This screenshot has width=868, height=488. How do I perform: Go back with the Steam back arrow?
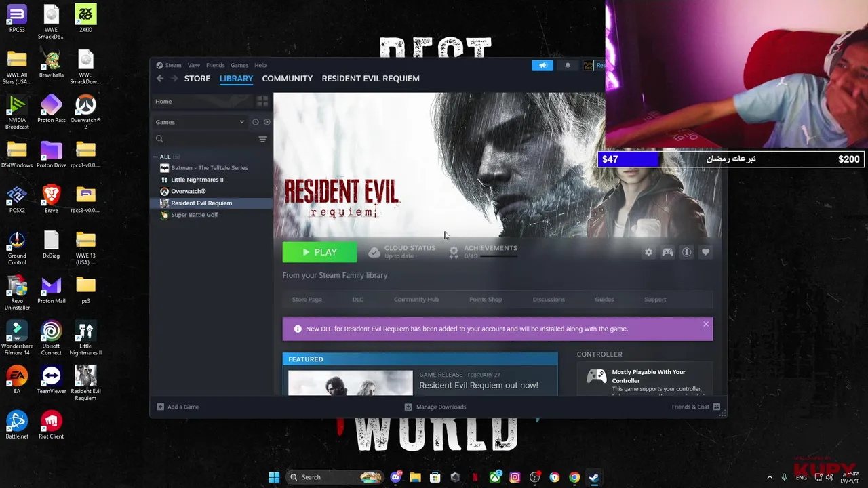click(x=160, y=79)
